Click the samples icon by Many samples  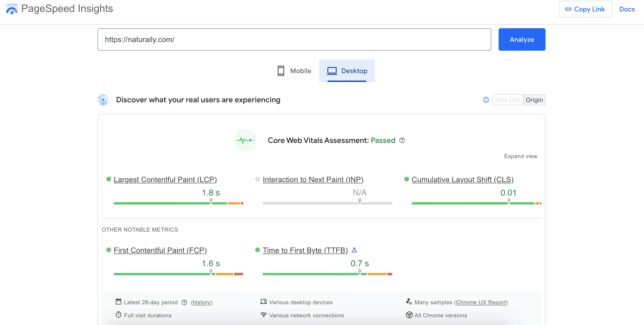coord(409,302)
